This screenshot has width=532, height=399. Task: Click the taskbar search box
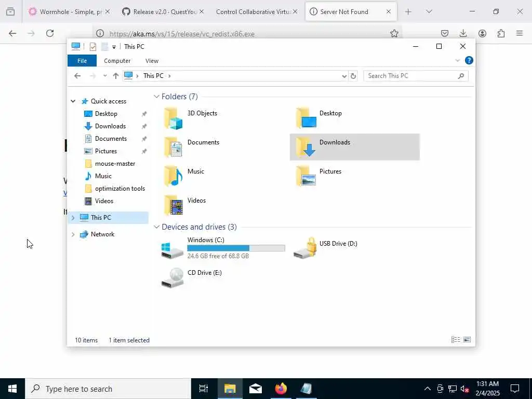[108, 389]
